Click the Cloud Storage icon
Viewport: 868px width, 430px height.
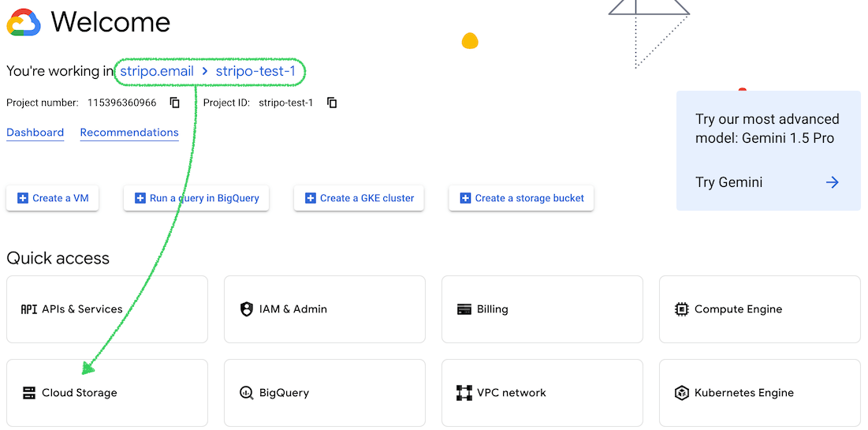pyautogui.click(x=29, y=393)
